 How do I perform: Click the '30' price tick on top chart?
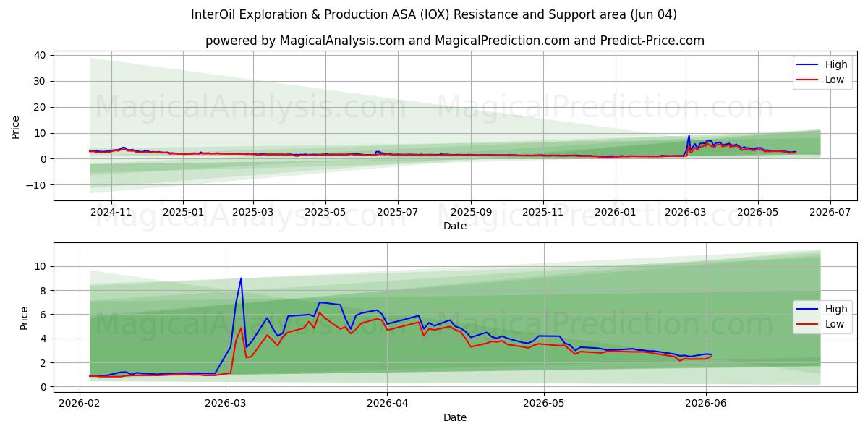[x=41, y=81]
